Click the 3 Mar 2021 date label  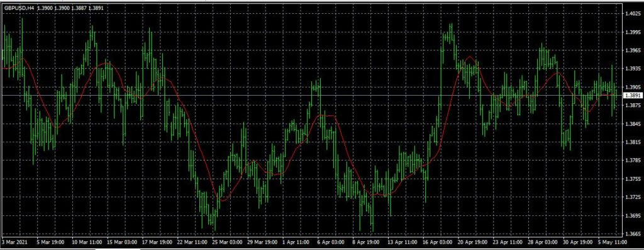(14, 242)
